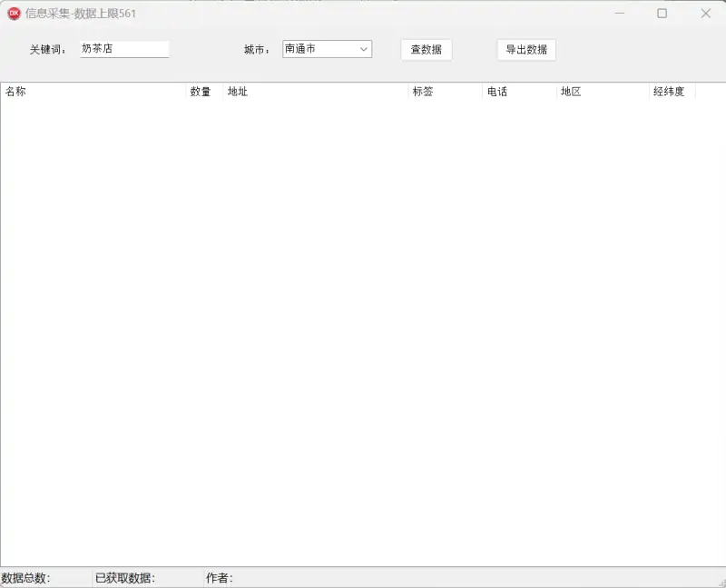Click the 导出数据 button
Viewport: 726px width, 588px height.
click(525, 50)
